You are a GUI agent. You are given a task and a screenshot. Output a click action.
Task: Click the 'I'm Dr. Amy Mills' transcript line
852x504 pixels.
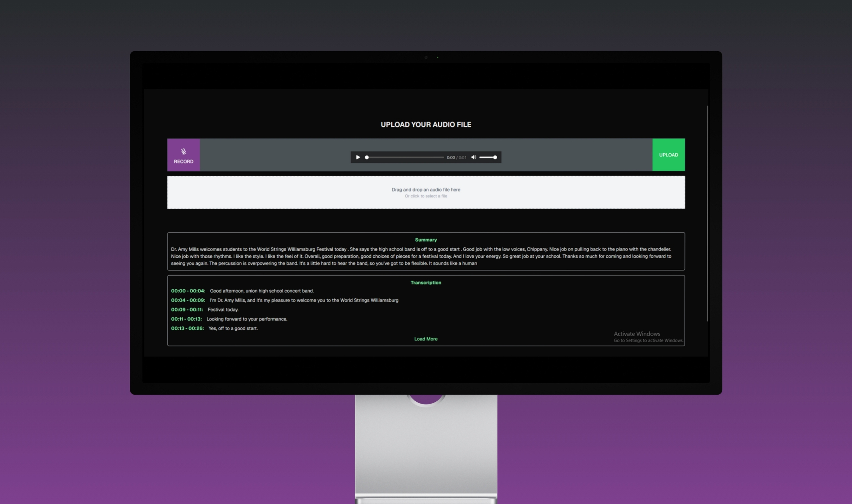(x=304, y=300)
